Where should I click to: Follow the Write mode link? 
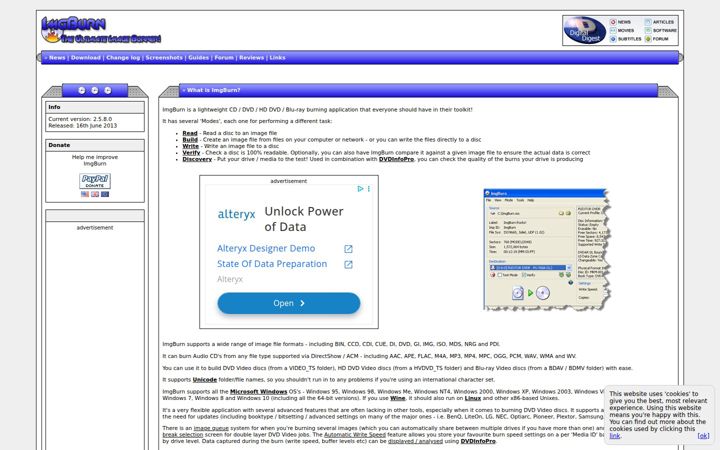[x=191, y=146]
